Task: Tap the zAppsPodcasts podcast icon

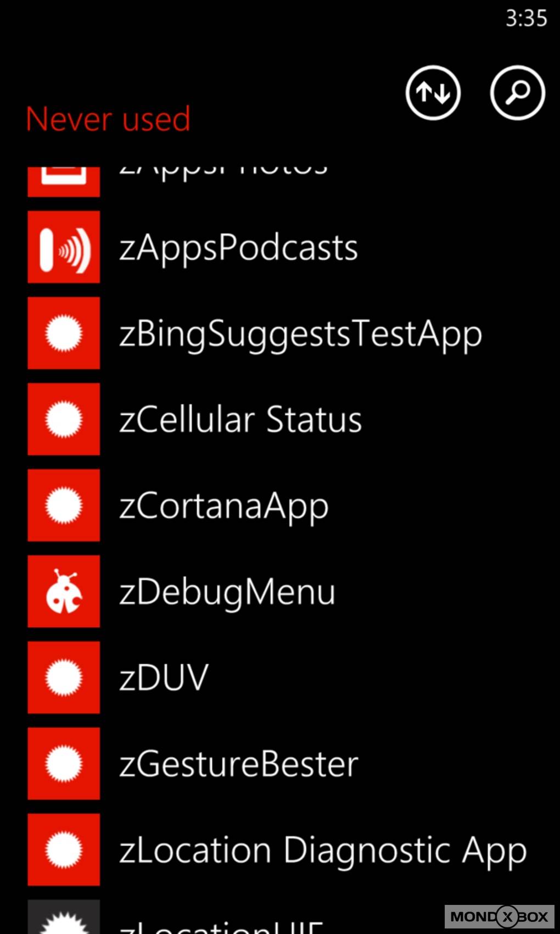Action: click(64, 247)
